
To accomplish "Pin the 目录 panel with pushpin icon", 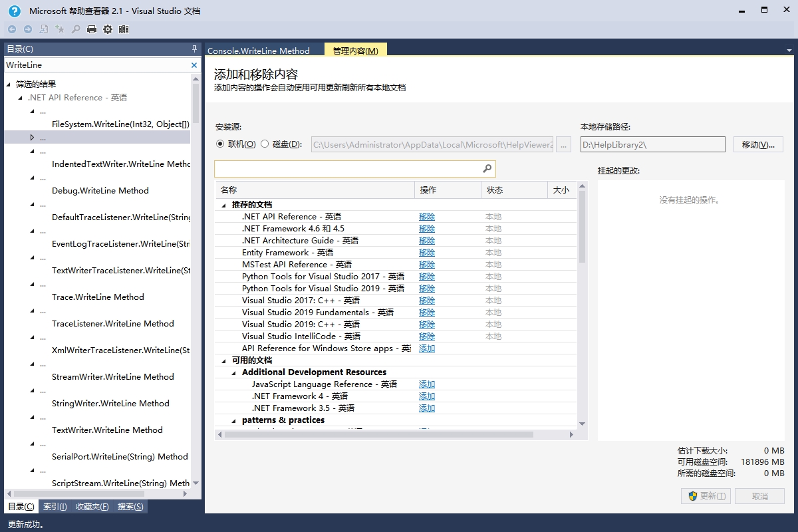I will tap(194, 49).
